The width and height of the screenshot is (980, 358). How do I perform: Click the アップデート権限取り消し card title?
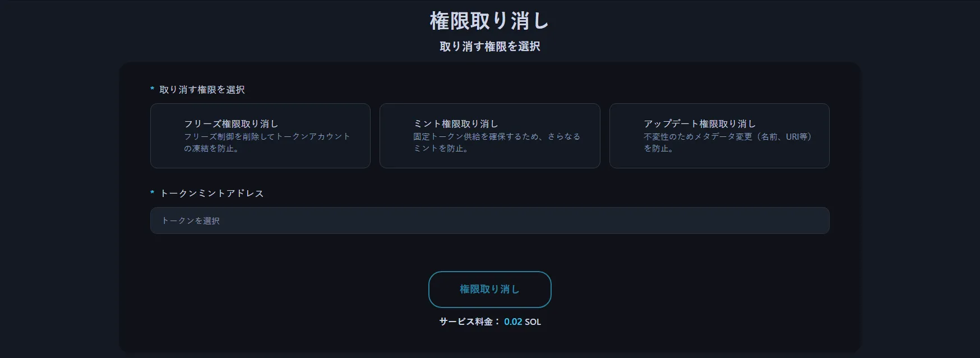point(700,124)
